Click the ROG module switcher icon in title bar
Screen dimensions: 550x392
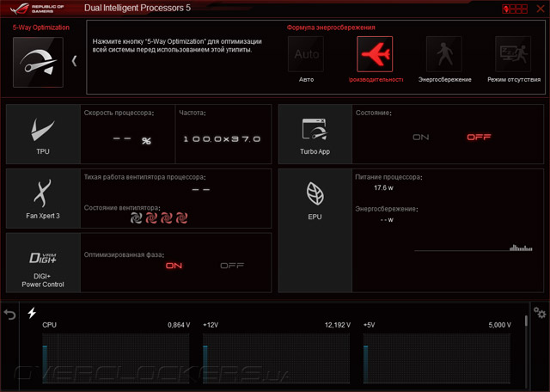point(515,9)
